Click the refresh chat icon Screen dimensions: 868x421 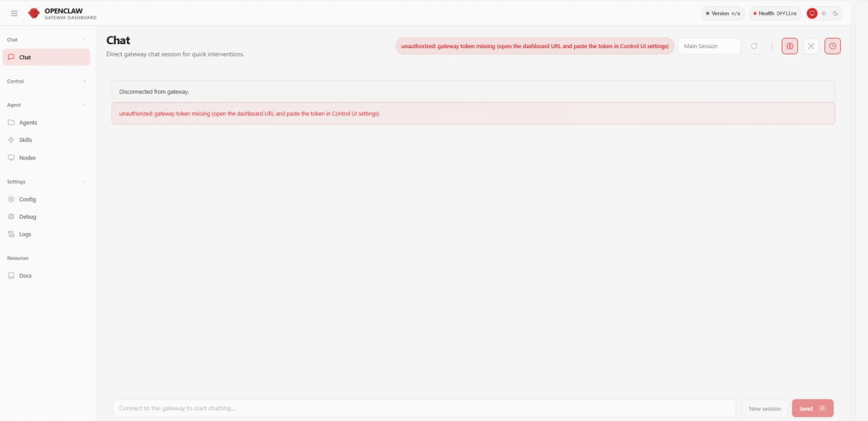pos(753,46)
